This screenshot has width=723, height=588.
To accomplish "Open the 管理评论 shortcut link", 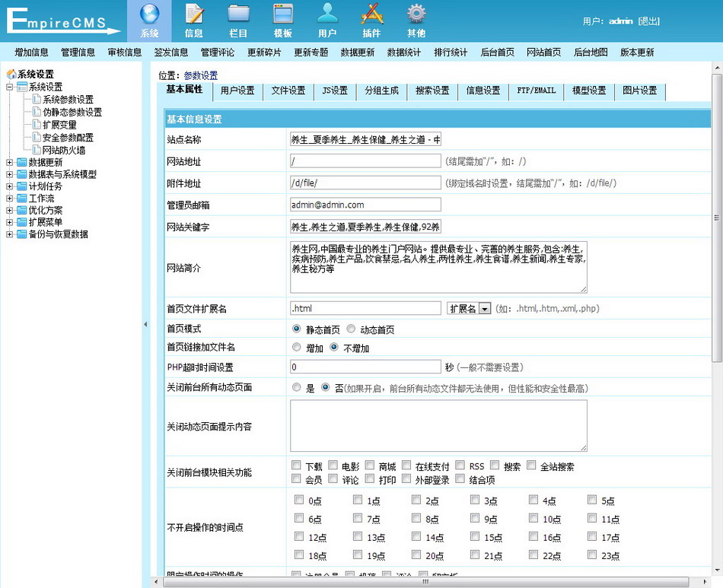I will tap(218, 52).
